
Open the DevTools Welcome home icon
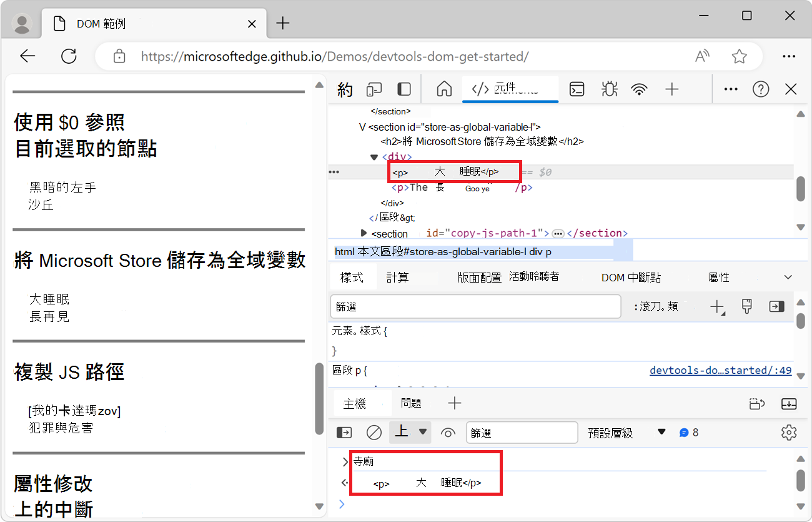[x=444, y=89]
